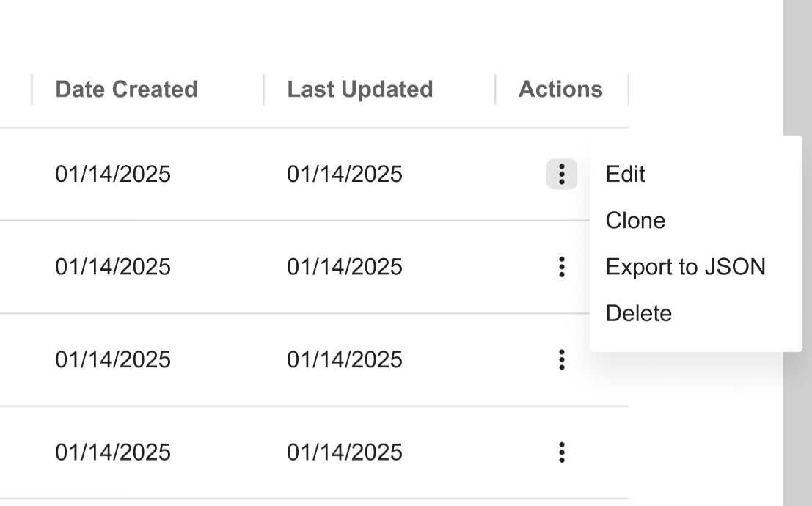Click the highlighted three-dot actions button in the first row

(561, 175)
